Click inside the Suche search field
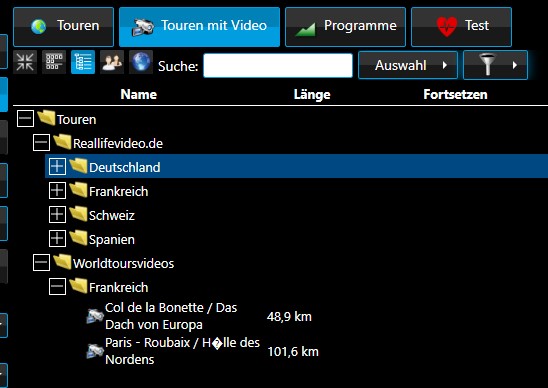Screen dimensions: 548x388 click(278, 65)
